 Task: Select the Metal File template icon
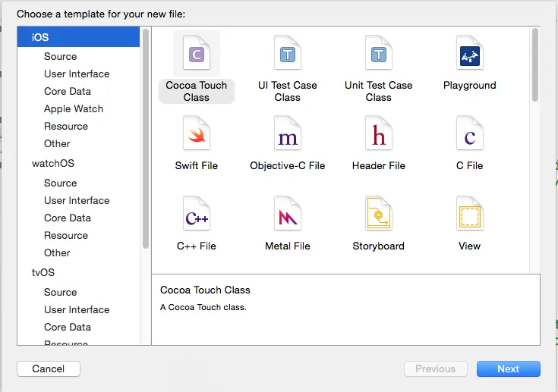pos(287,217)
